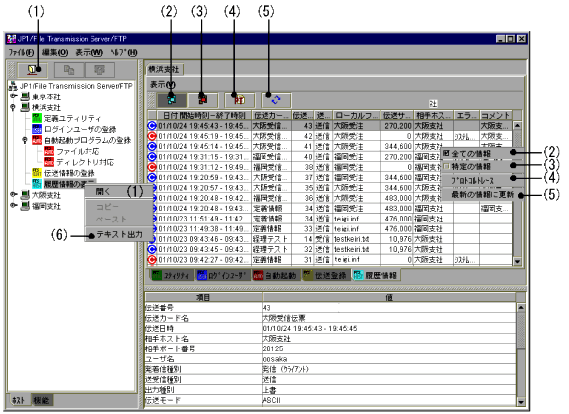Click history list scrollbar down arrow
The height and width of the screenshot is (414, 569).
[x=517, y=261]
